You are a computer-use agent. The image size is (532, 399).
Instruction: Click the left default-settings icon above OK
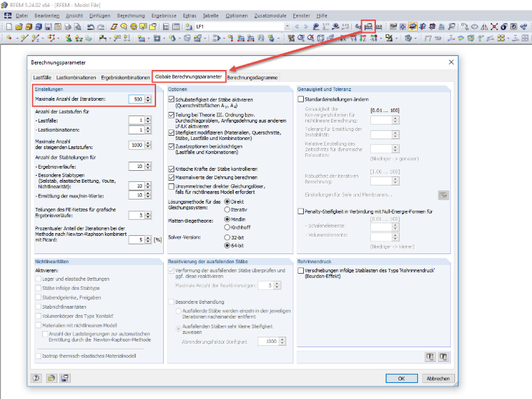430,357
